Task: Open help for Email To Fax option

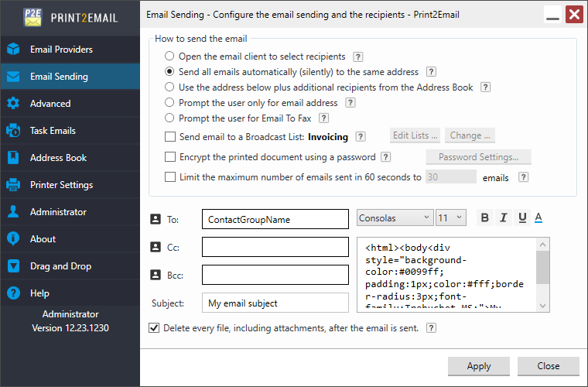Action: point(323,118)
